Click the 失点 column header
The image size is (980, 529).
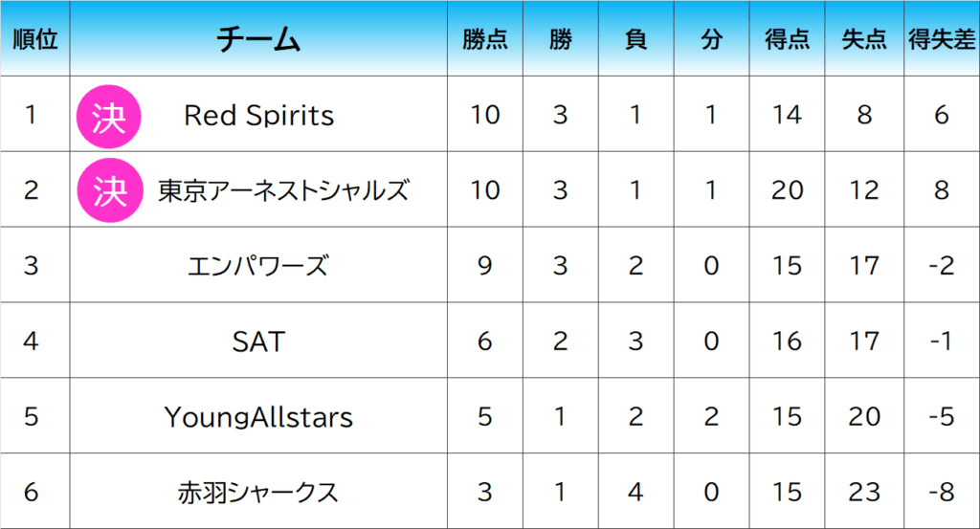tap(864, 39)
